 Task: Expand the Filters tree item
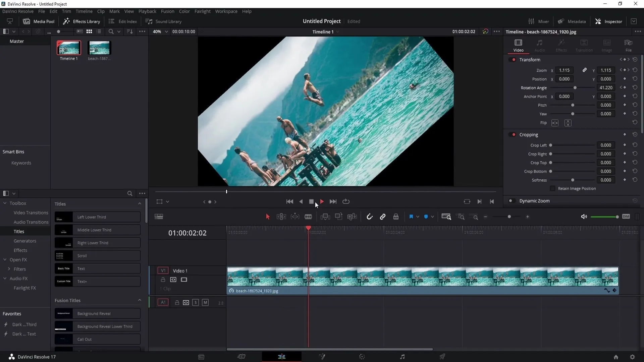(9, 269)
